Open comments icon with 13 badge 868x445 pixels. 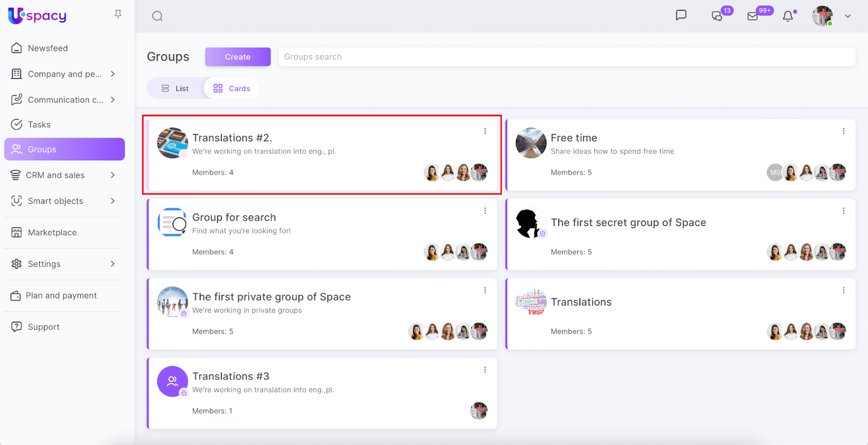pos(717,16)
